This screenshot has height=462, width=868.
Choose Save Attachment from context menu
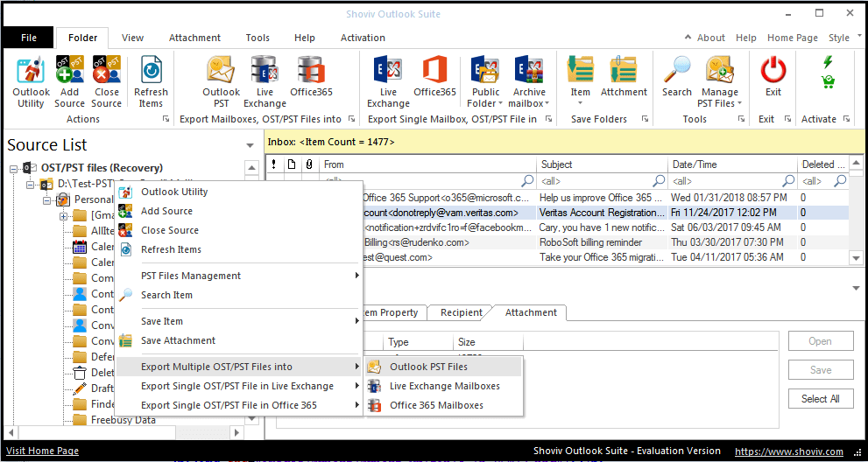coord(178,340)
